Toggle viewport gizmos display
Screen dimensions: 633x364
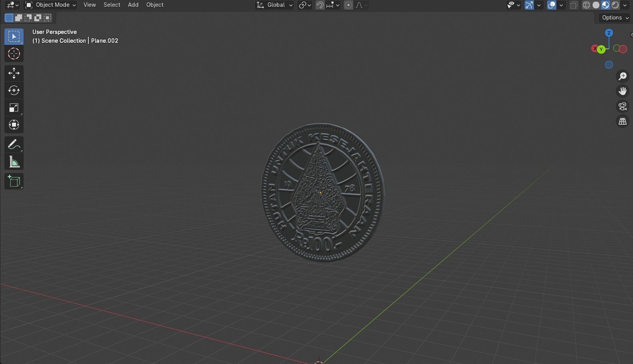pos(529,5)
